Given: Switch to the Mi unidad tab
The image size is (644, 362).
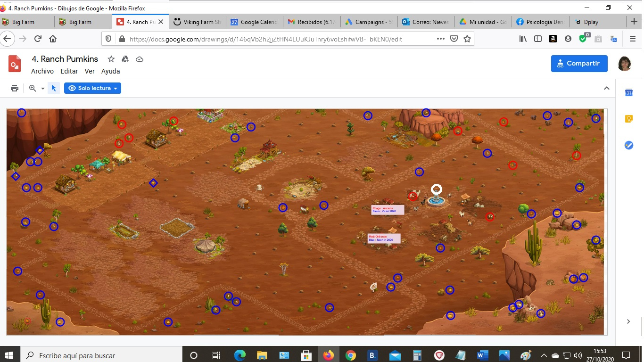Looking at the screenshot, I should [x=483, y=22].
